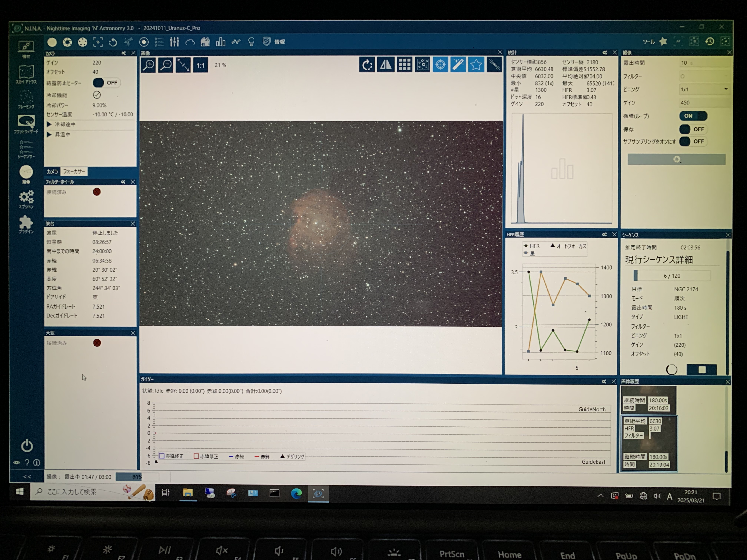Expand the 冷却途中 section
Image resolution: width=747 pixels, height=560 pixels.
49,125
